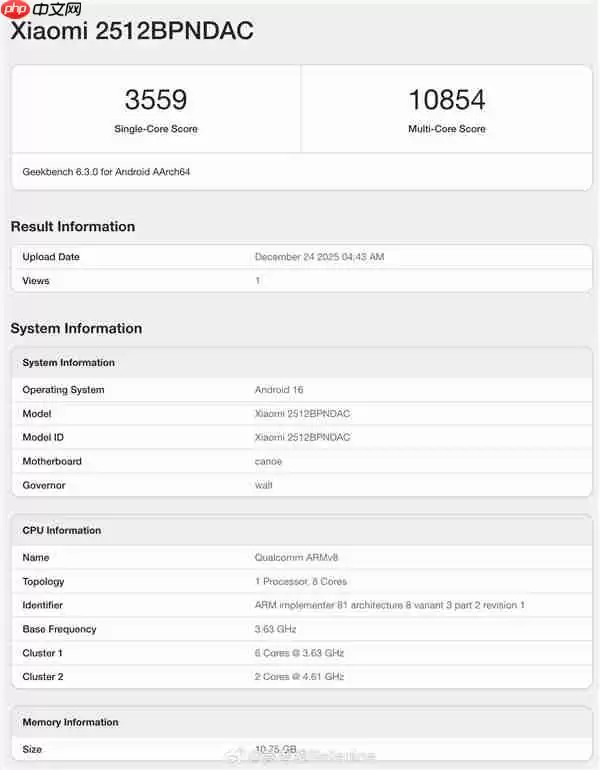Select the upload date December 24 2025 value
Image resolution: width=600 pixels, height=770 pixels.
click(319, 257)
